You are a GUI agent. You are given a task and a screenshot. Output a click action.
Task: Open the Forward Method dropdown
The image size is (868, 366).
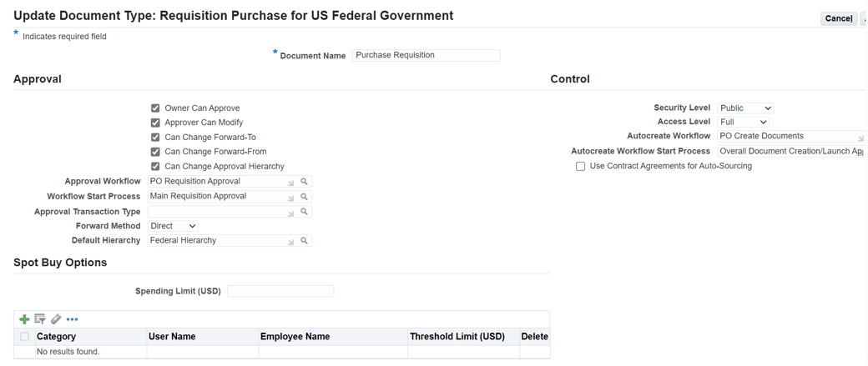pos(173,226)
